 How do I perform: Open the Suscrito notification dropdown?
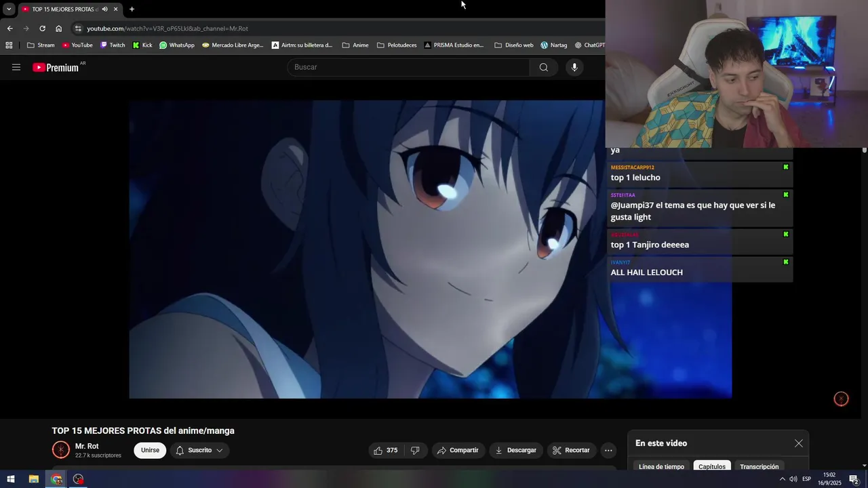(199, 450)
